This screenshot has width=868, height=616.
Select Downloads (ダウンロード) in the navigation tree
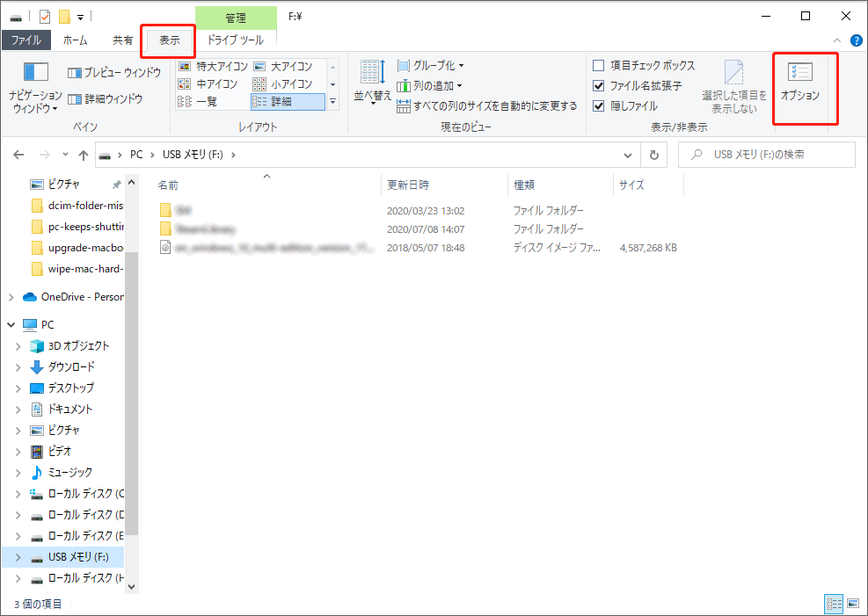(x=62, y=366)
